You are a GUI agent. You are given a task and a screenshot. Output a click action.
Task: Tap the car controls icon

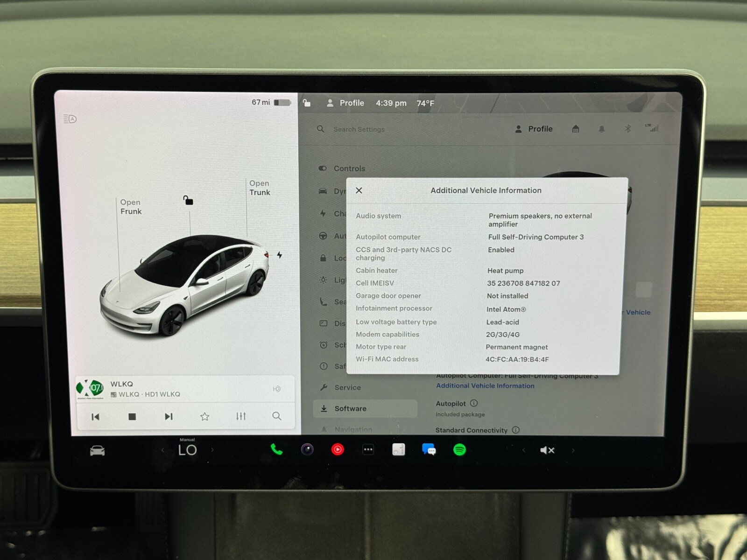97,450
